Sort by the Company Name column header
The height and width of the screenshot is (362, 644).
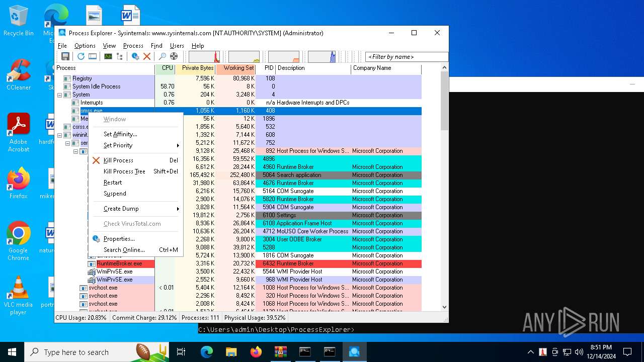click(x=386, y=68)
